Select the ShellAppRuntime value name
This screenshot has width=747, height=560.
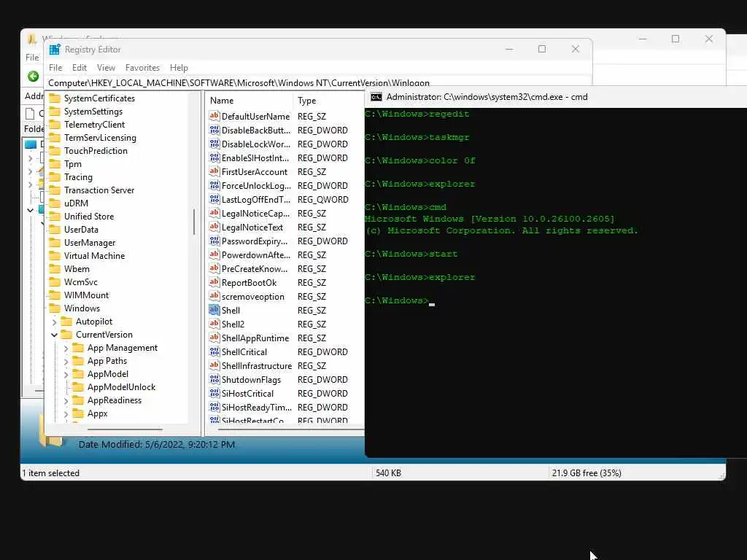[255, 338]
